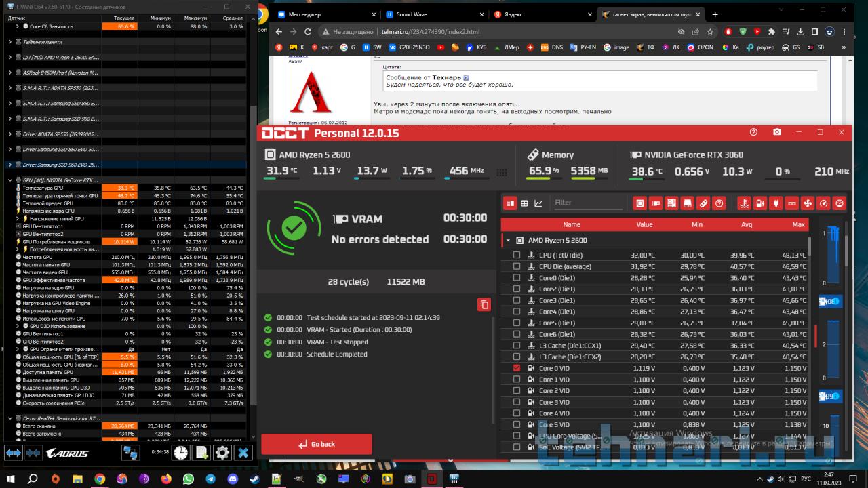This screenshot has width=868, height=488.
Task: Toggle the fan sensor filter icon
Action: point(808,203)
